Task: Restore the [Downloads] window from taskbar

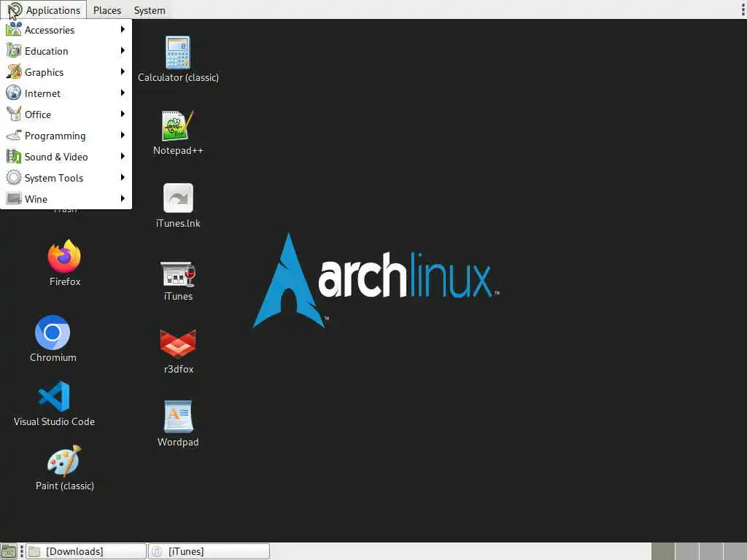Action: click(x=86, y=551)
